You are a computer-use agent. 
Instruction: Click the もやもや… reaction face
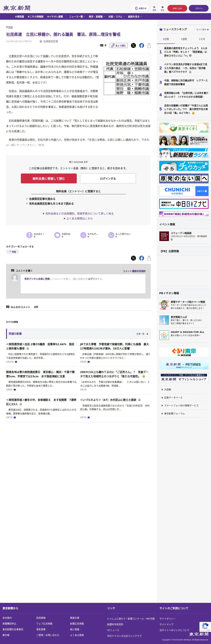[x=83, y=235]
